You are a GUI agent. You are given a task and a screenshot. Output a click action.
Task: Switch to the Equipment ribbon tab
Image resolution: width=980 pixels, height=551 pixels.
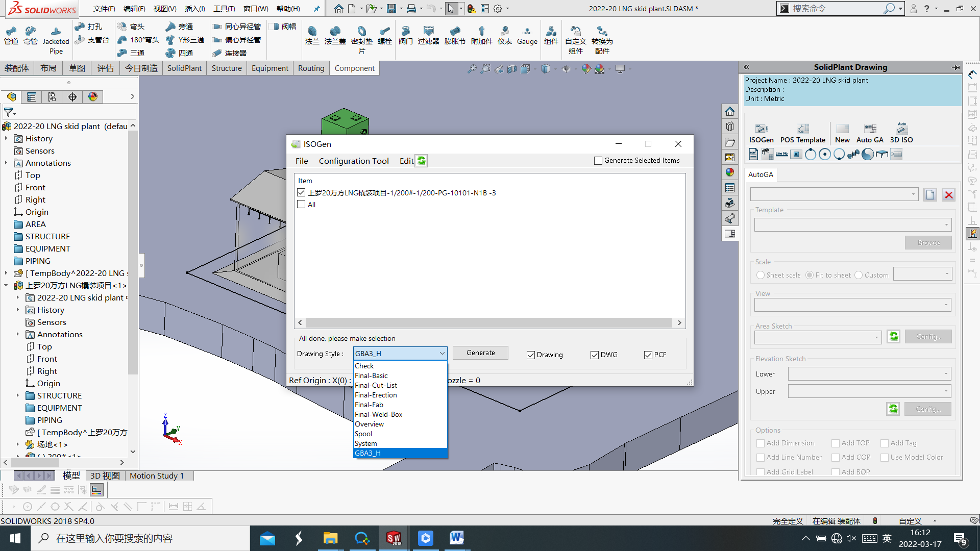269,68
